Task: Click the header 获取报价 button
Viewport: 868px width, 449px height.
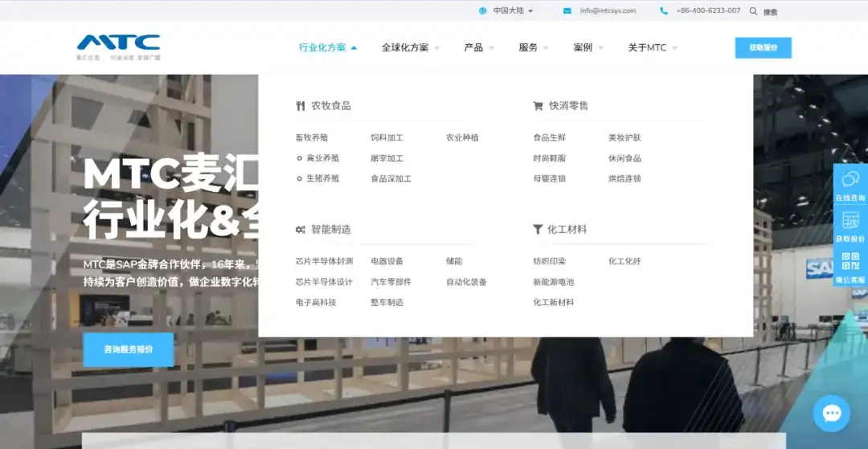Action: pyautogui.click(x=763, y=47)
